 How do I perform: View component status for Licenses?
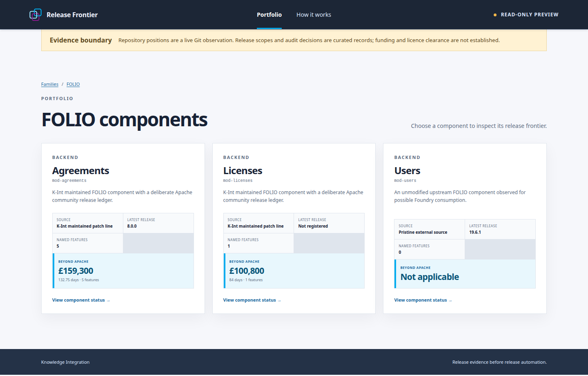[252, 300]
